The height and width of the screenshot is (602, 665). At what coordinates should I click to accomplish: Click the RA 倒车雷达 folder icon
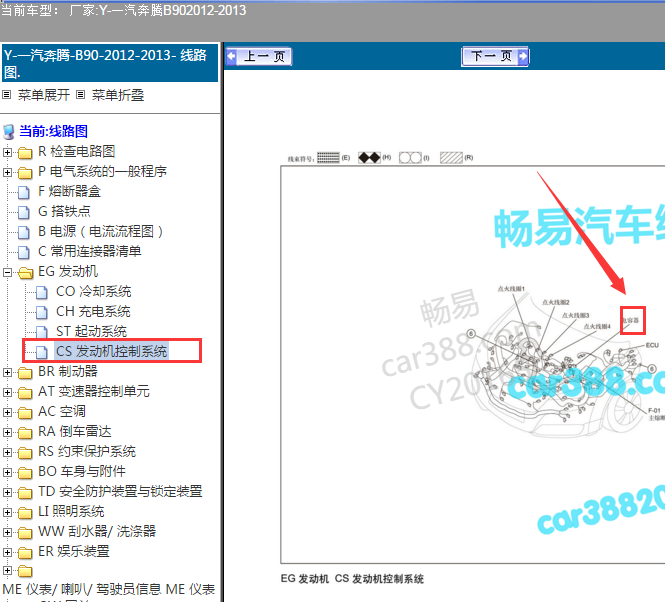coord(25,432)
